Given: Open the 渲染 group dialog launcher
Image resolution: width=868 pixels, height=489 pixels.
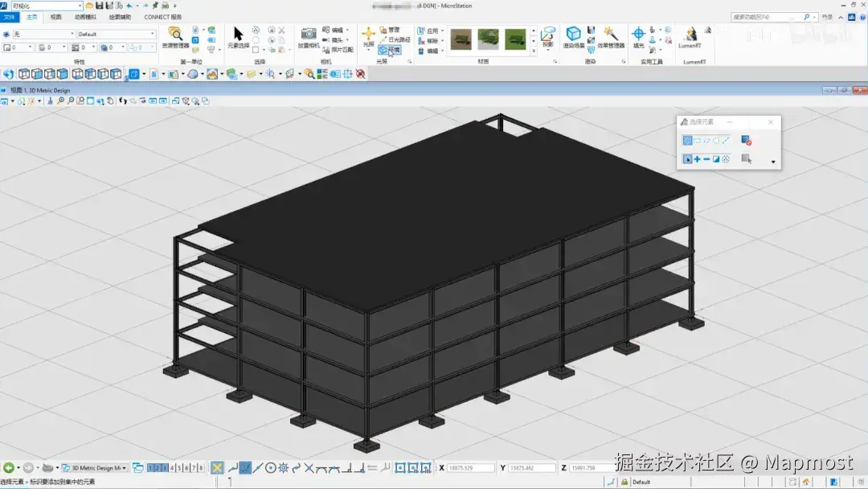Looking at the screenshot, I should pos(624,61).
